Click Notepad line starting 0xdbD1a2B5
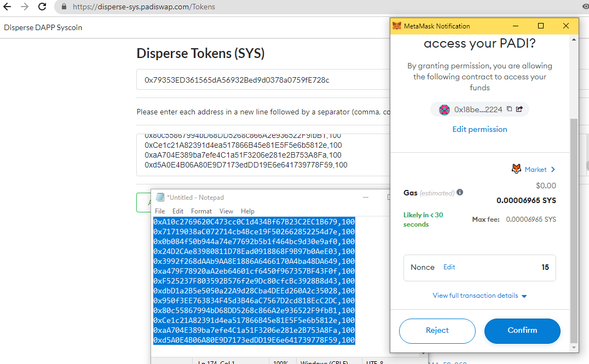Screen dimensions: 589x364 (x=254, y=291)
